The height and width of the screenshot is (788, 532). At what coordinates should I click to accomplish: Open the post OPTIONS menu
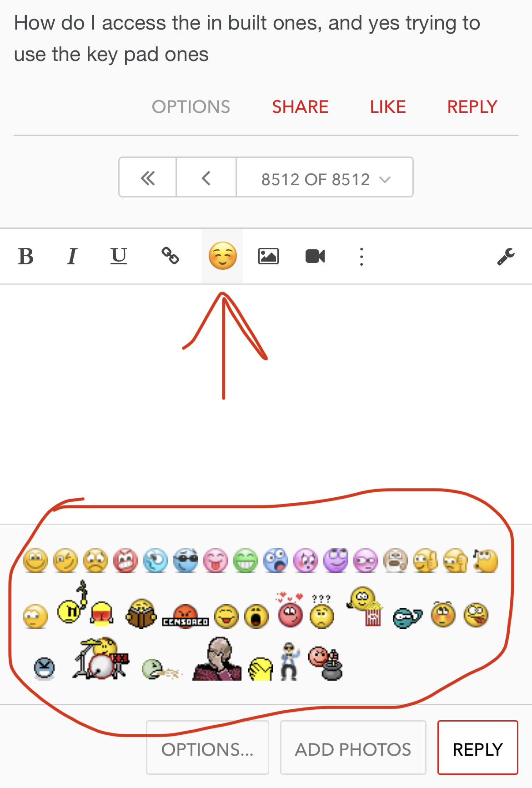(191, 107)
